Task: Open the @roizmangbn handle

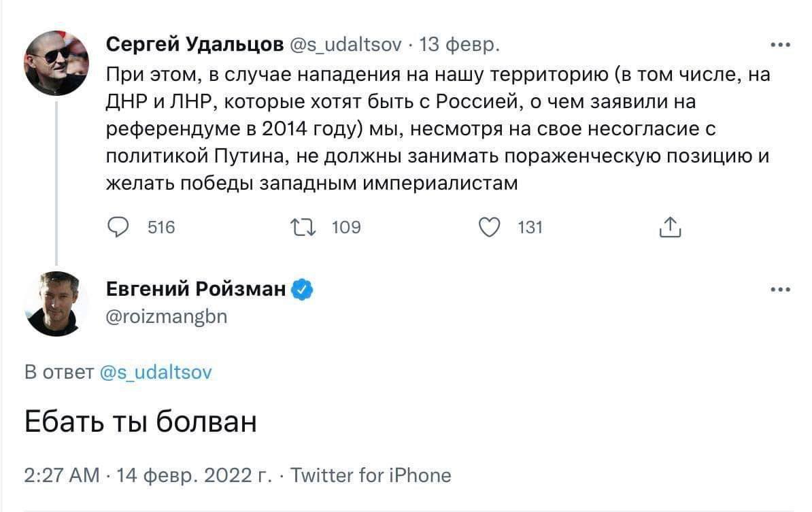Action: pos(167,316)
